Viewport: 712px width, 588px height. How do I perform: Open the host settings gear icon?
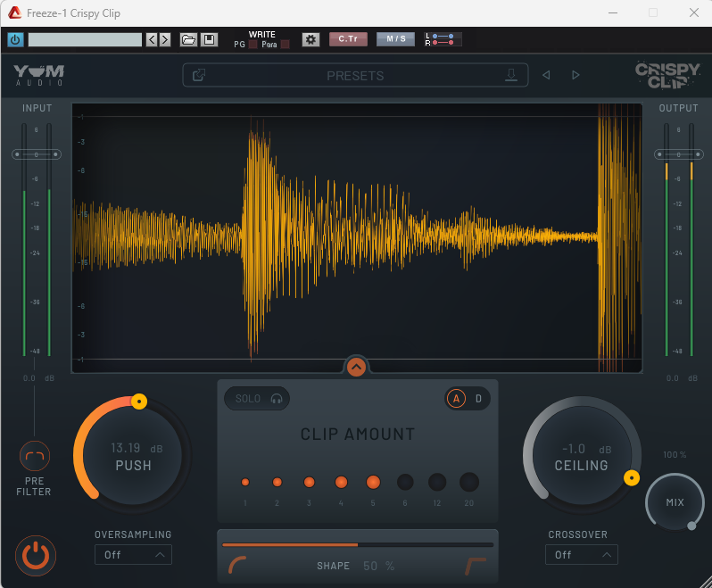[311, 40]
